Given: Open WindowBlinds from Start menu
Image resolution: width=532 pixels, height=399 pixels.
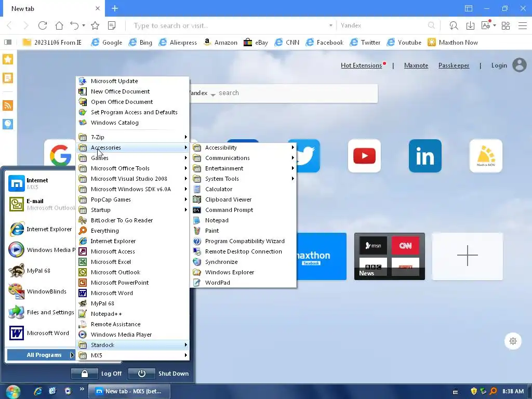Looking at the screenshot, I should [41, 291].
